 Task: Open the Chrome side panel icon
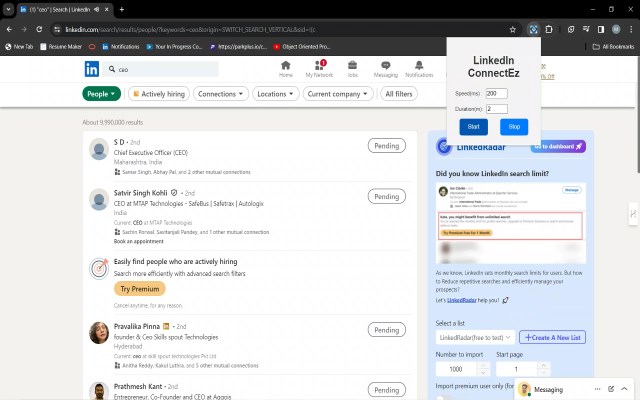[601, 29]
